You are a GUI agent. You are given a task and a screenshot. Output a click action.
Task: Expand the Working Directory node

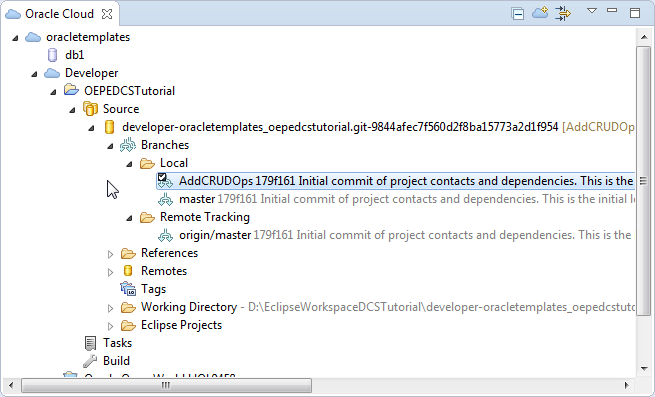(110, 308)
